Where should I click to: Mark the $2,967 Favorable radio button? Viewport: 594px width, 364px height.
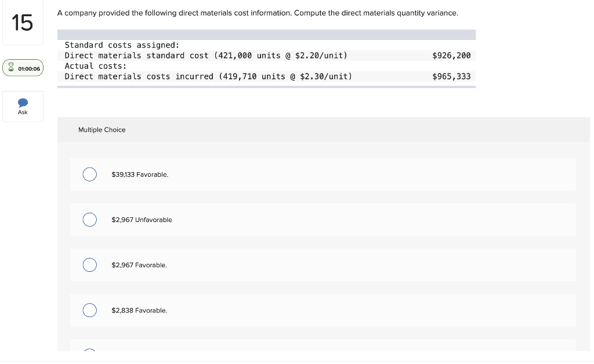(90, 265)
